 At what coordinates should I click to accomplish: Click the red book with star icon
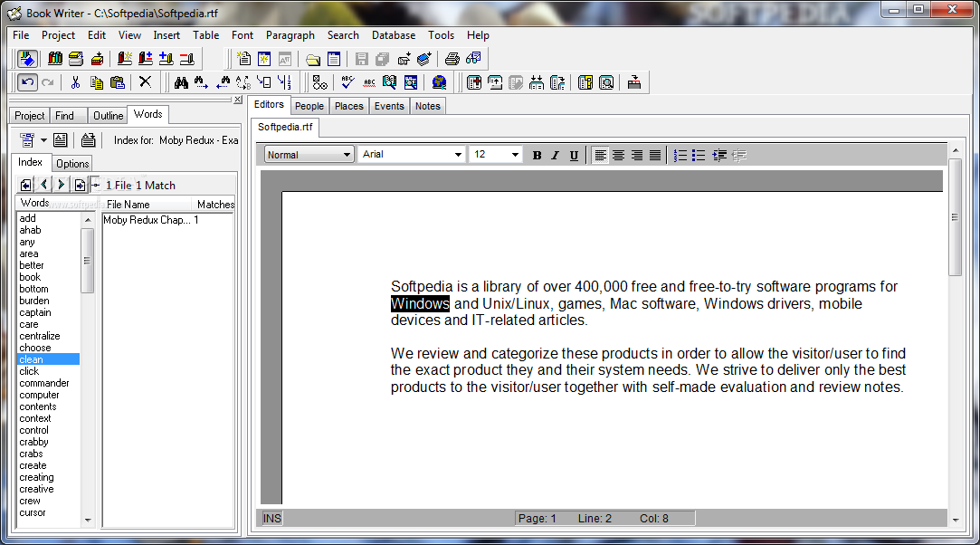tap(124, 59)
